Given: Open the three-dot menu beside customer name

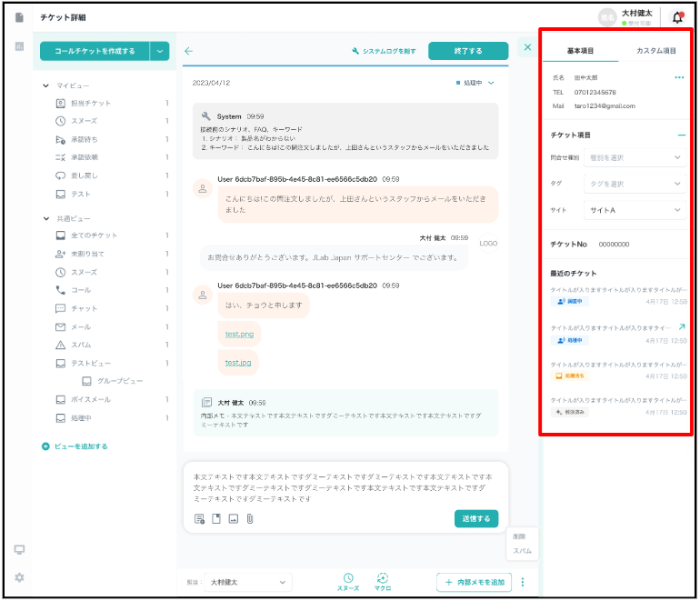Looking at the screenshot, I should point(678,78).
